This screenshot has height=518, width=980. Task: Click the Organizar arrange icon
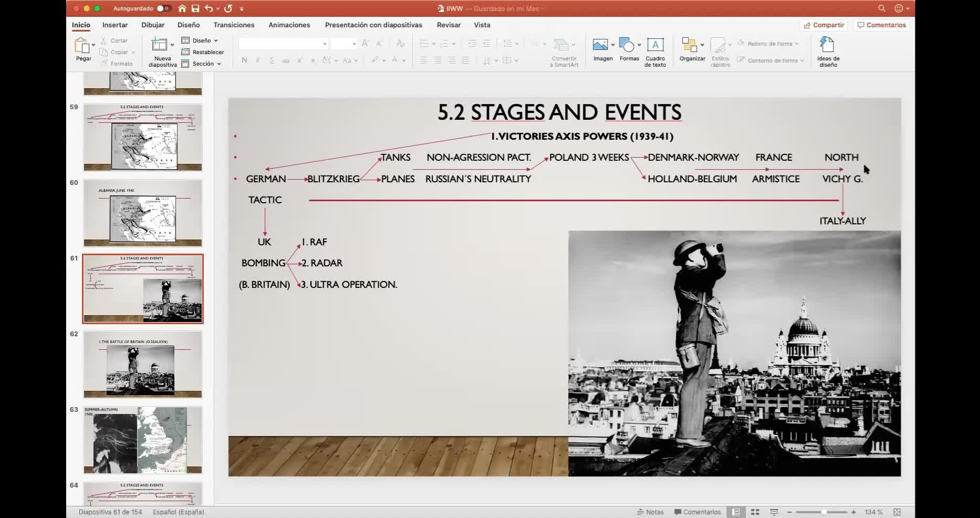coord(689,46)
